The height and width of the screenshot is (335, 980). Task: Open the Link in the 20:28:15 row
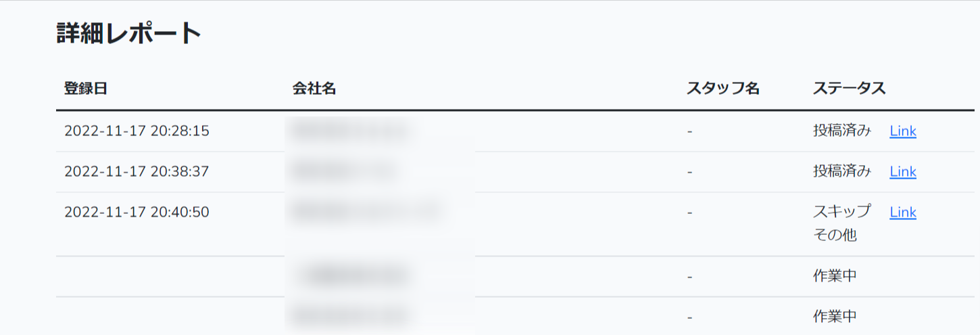pyautogui.click(x=902, y=131)
